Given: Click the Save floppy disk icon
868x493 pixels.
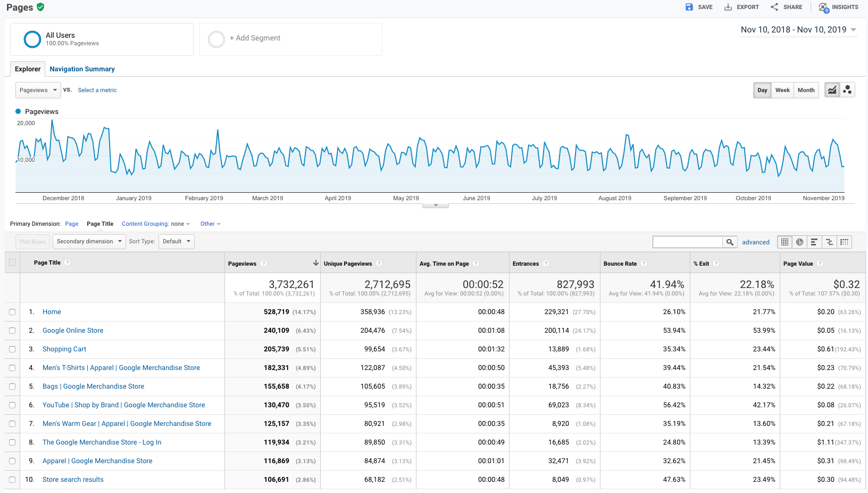Looking at the screenshot, I should coord(689,7).
